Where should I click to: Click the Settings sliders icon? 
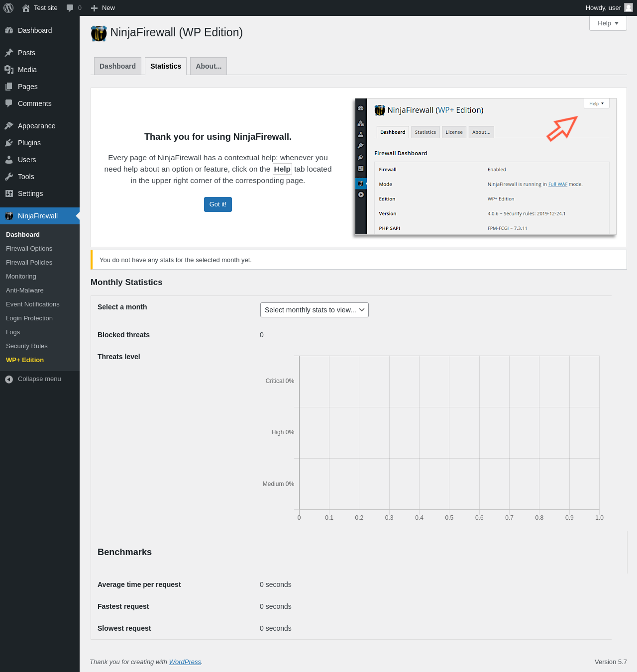coord(9,193)
